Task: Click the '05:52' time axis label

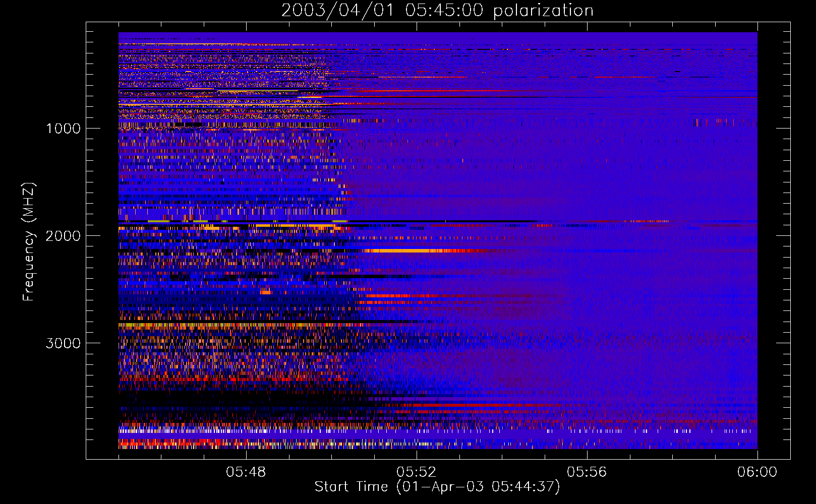Action: tap(416, 472)
